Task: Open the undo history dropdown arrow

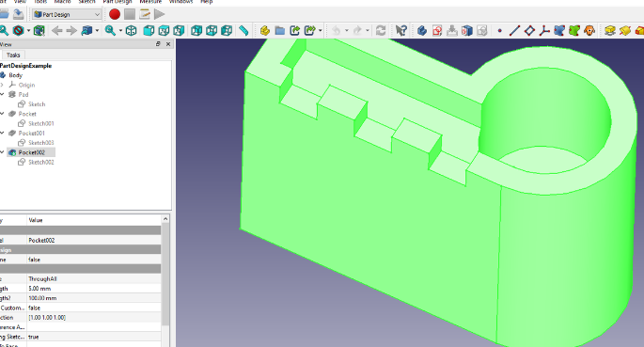Action: [347, 30]
